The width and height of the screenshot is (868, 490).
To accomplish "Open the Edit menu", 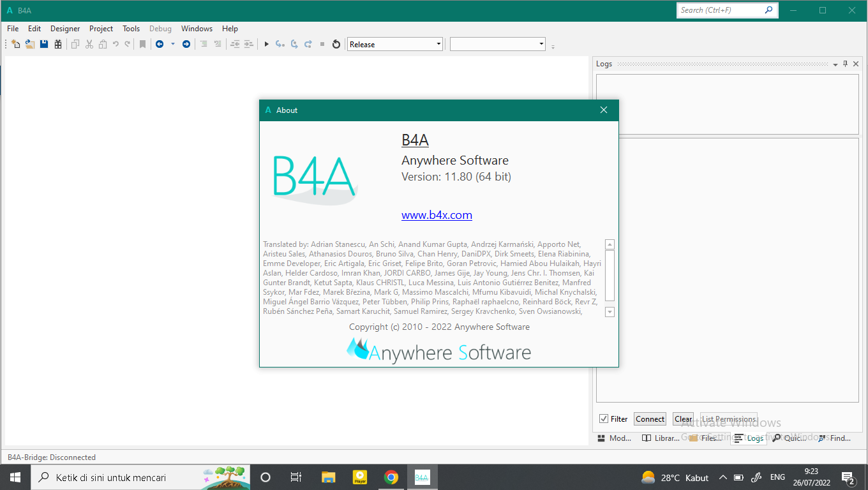I will click(x=34, y=29).
